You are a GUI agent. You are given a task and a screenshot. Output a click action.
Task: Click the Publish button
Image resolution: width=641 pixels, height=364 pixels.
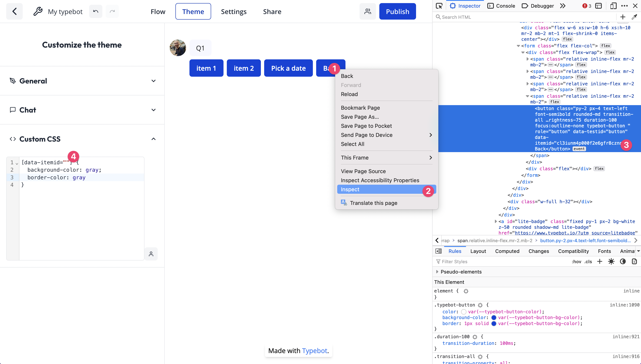[x=397, y=12]
